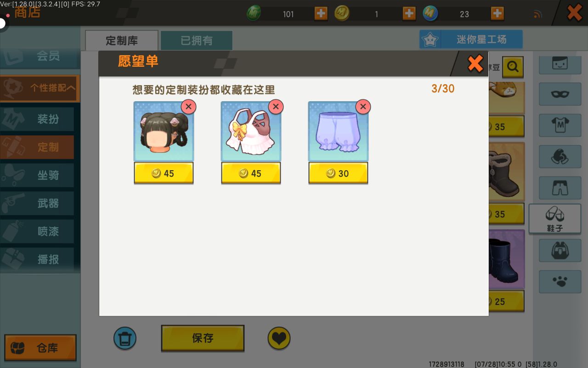Open the heart wishlist icon
Screen dimensions: 588x368
pos(279,339)
